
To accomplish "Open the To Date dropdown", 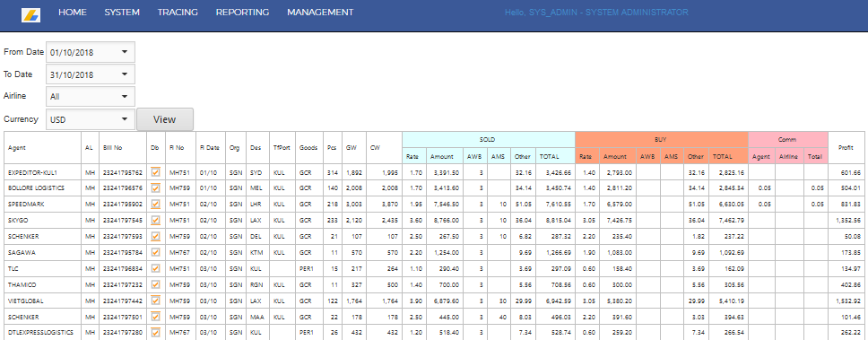I will coord(91,74).
